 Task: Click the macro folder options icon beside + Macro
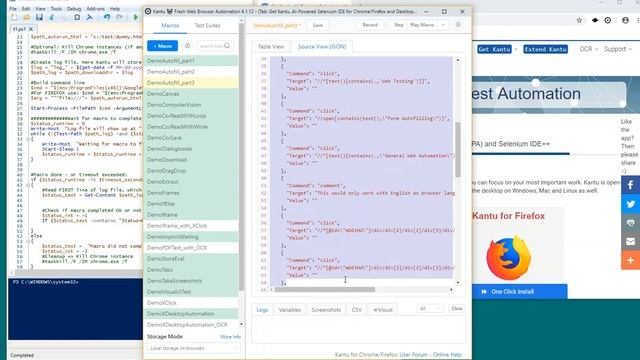tap(187, 46)
